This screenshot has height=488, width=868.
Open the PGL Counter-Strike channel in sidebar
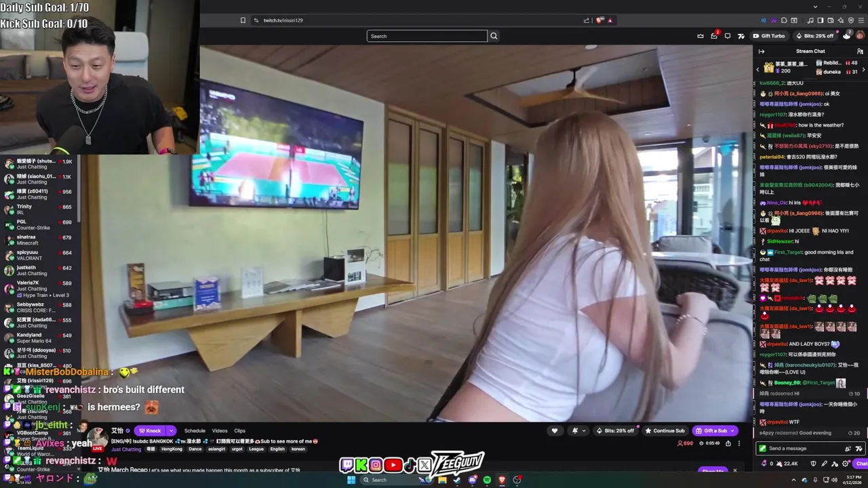40,224
